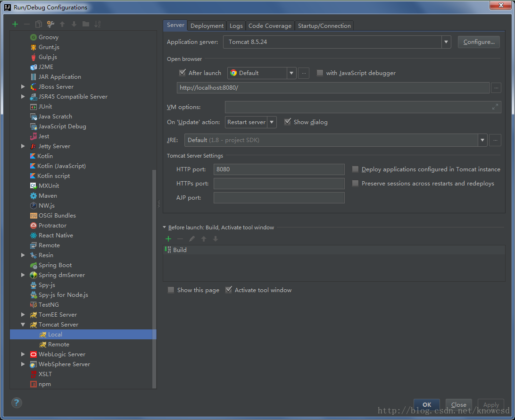Toggle Activate tool window checkbox
Viewport: 515px width, 420px height.
tap(229, 290)
